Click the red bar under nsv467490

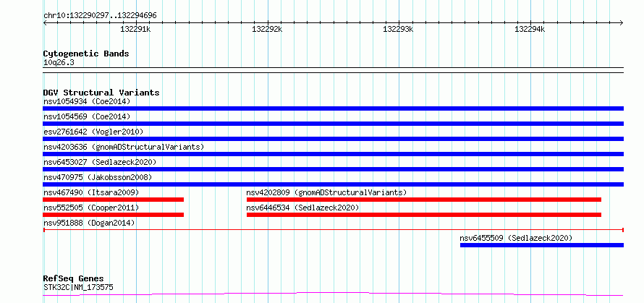coord(113,200)
